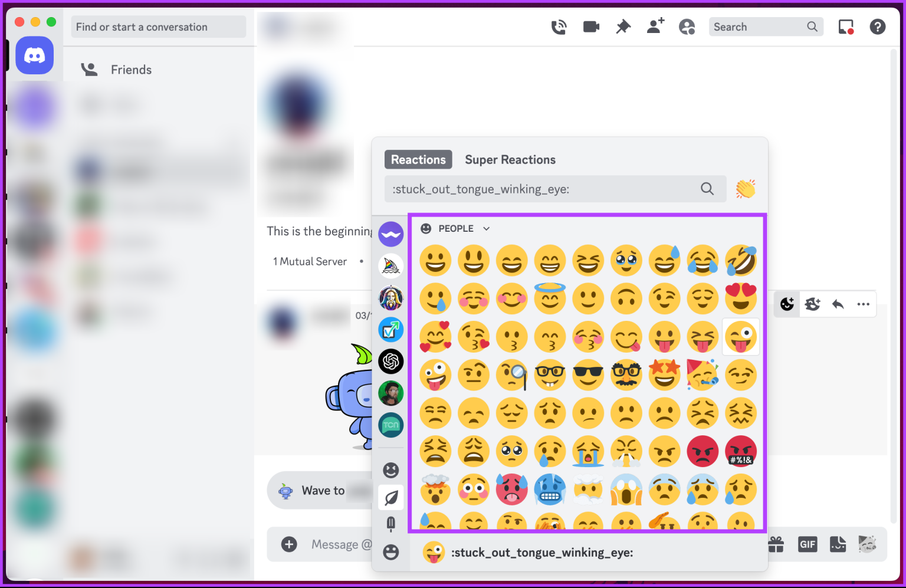The image size is (906, 588).
Task: Switch to the Super Reactions tab
Action: click(x=510, y=159)
